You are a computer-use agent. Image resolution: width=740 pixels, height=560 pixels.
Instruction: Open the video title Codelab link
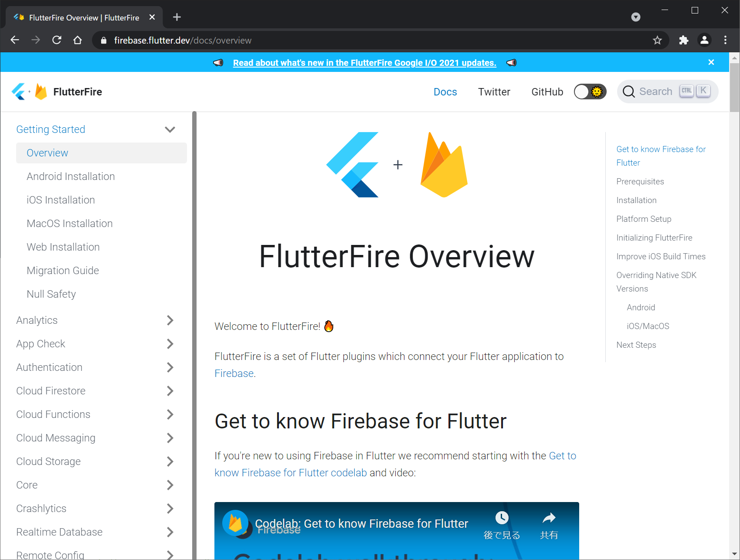click(x=361, y=523)
